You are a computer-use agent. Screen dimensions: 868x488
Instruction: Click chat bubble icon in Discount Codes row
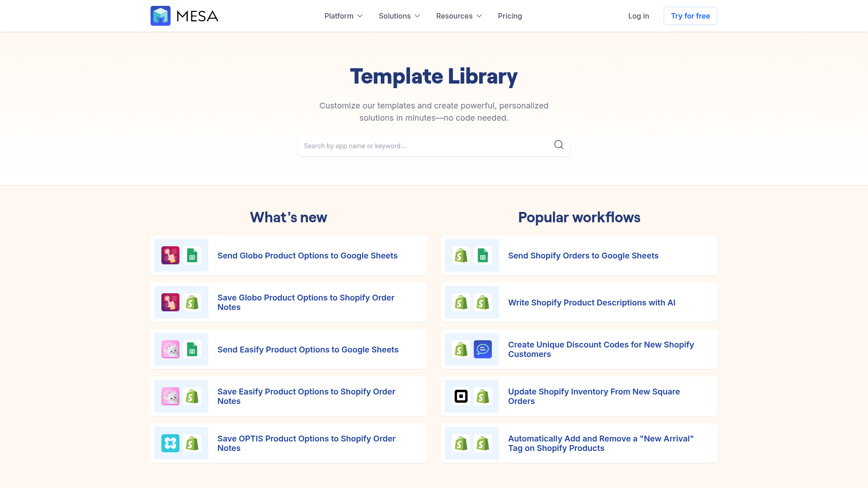(x=483, y=349)
